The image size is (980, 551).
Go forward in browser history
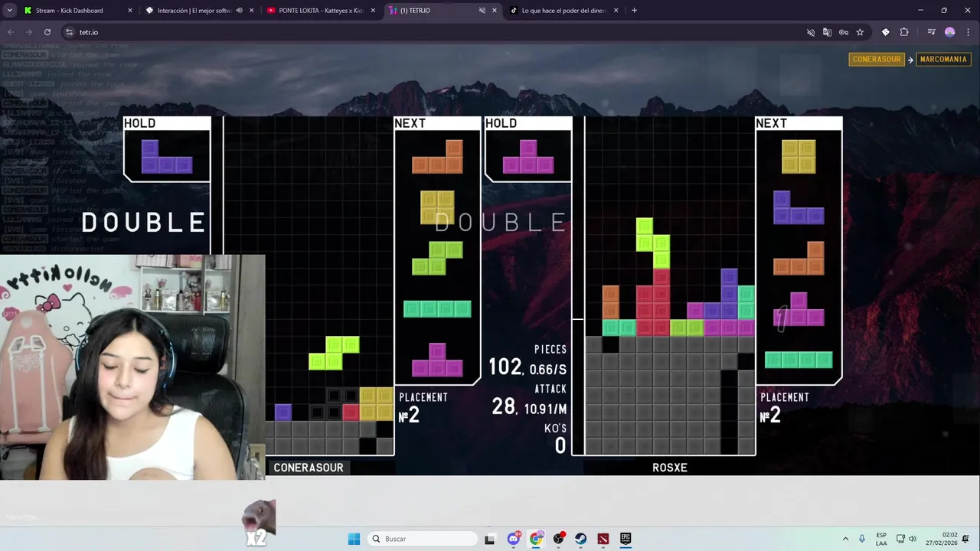29,32
